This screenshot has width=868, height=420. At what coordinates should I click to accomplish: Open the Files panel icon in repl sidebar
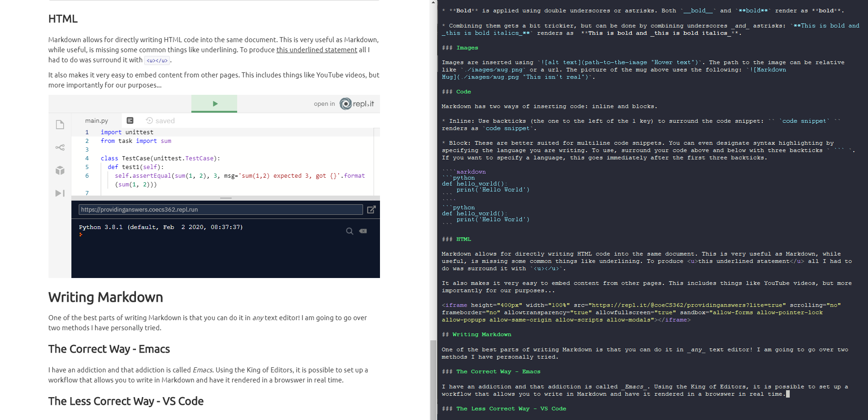[60, 125]
